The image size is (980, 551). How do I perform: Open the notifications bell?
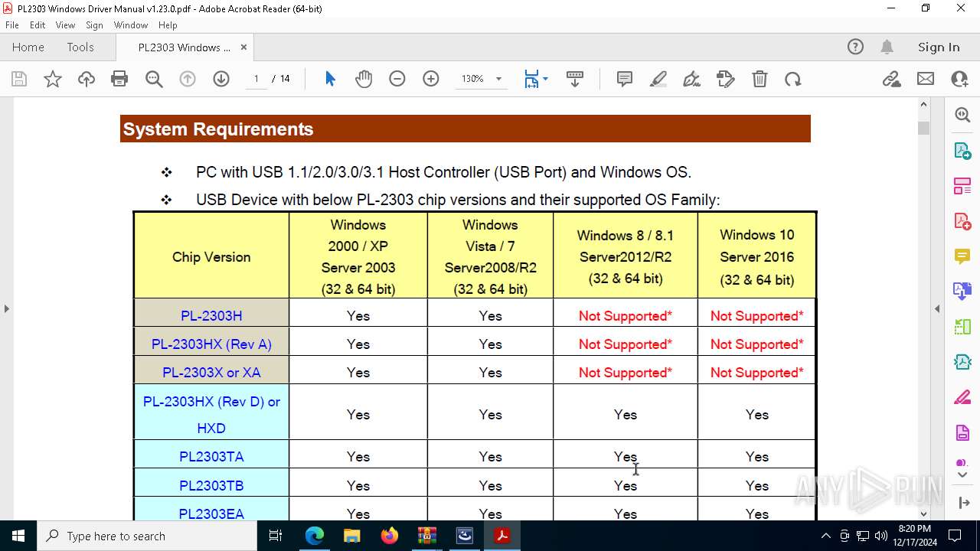click(x=887, y=47)
